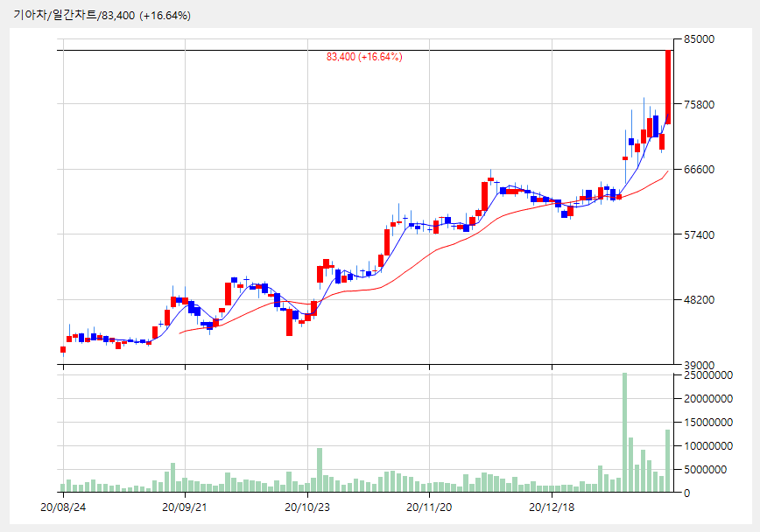This screenshot has width=760, height=532.
Task: Click the chart title 기아차/일간차트/83,400 (+16.64%)
Action: click(x=102, y=16)
